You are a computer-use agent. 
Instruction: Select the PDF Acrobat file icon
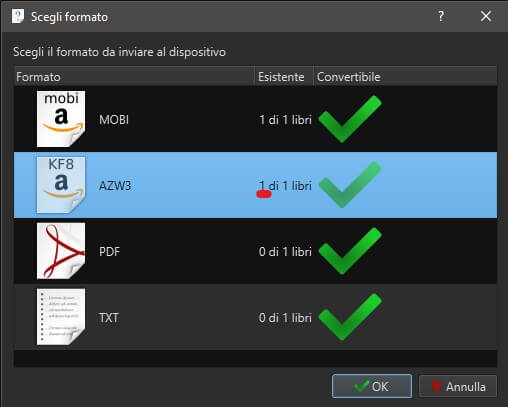[x=61, y=251]
